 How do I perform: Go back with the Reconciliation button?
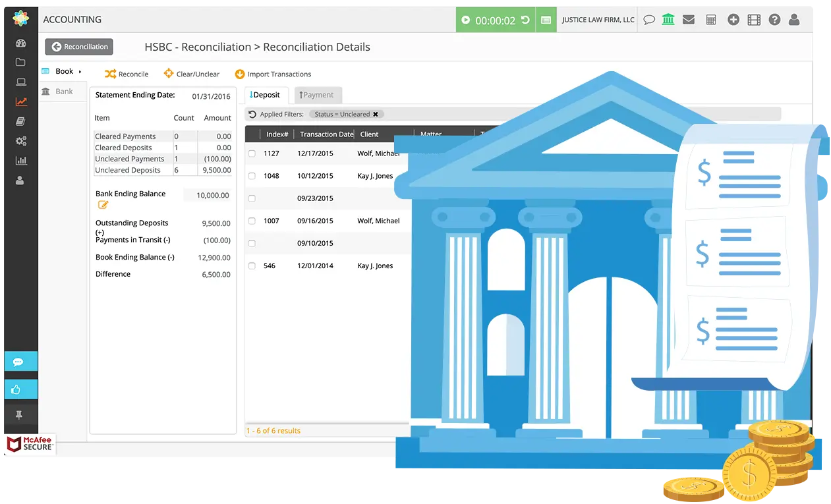(x=79, y=47)
